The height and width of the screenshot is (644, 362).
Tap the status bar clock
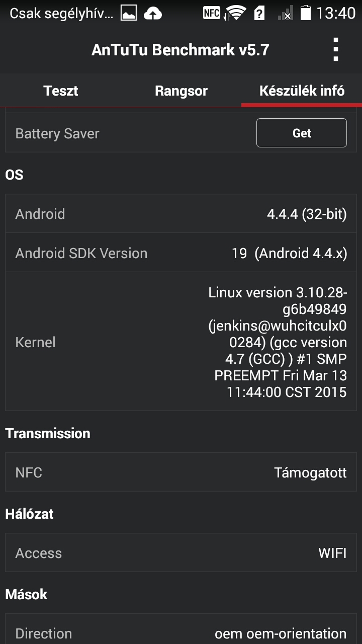[335, 13]
